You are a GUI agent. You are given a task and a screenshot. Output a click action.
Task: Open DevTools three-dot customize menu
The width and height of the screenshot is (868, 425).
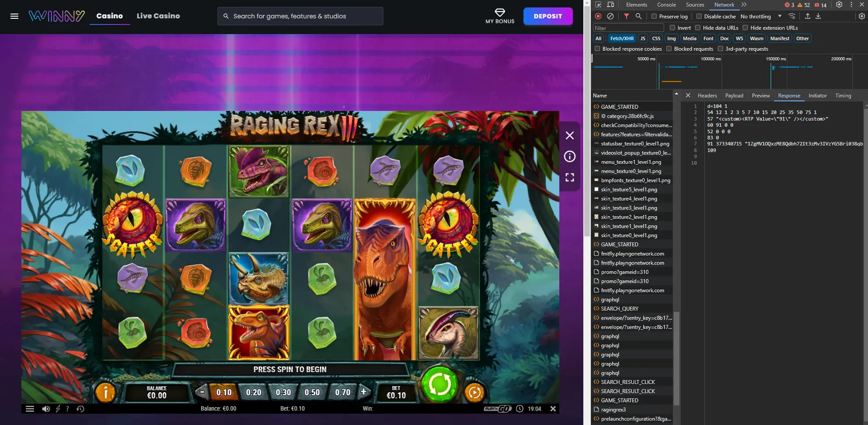point(851,5)
